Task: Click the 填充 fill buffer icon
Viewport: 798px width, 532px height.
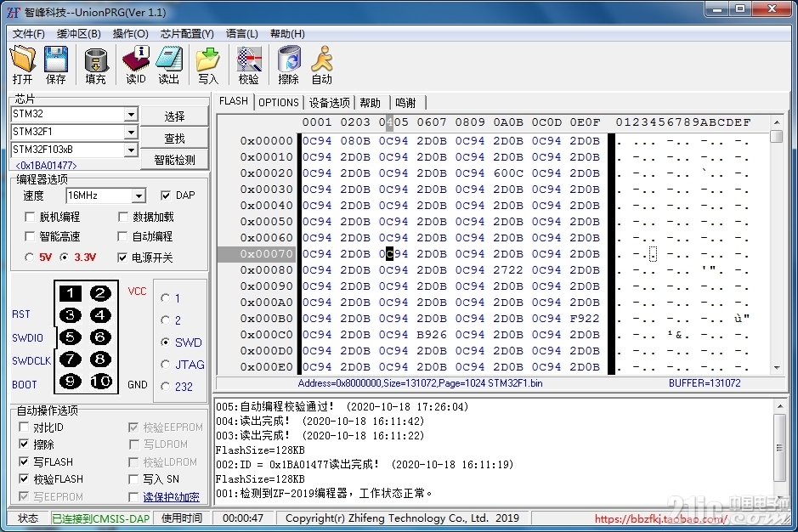Action: click(96, 65)
